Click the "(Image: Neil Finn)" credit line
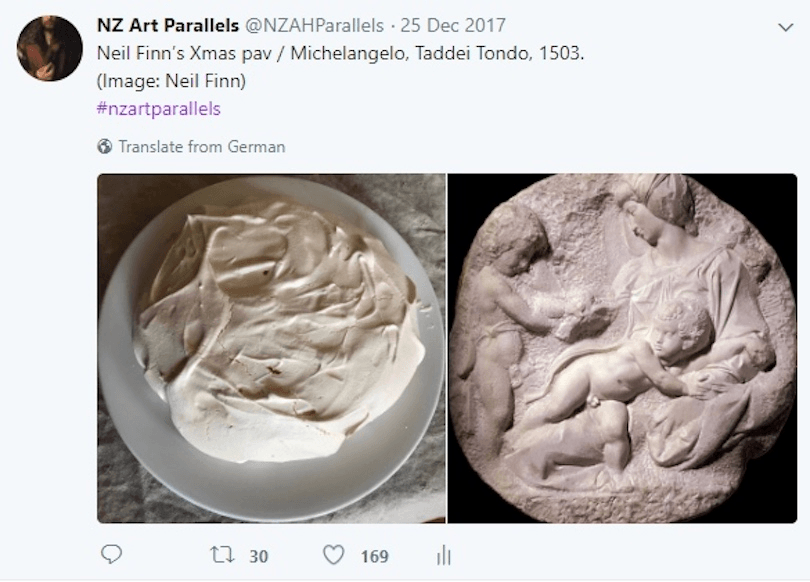 (x=171, y=81)
